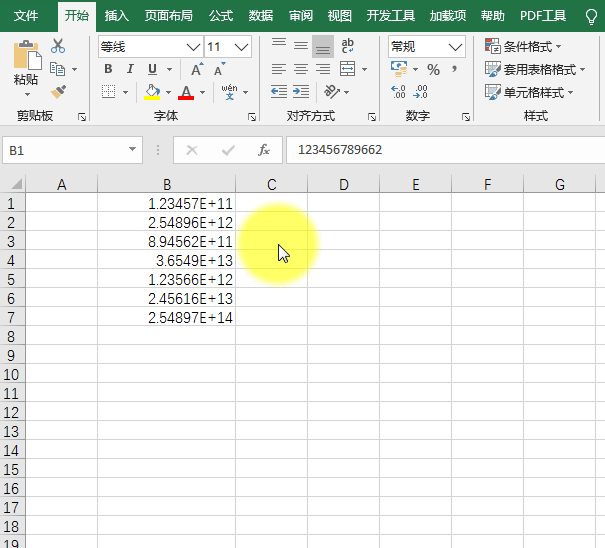Open 对齐方式 alignment dialog launcher
This screenshot has height=548, width=605.
tap(372, 117)
